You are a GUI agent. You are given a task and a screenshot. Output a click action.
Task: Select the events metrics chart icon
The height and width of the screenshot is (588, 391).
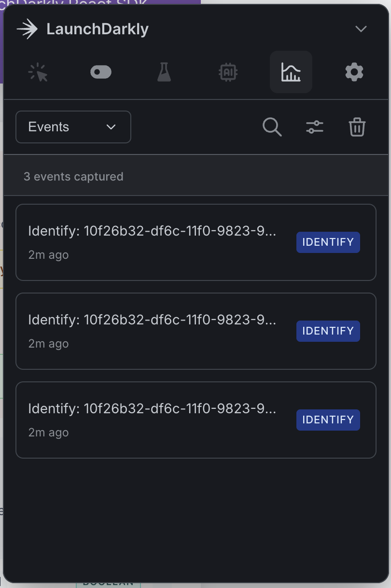pos(291,72)
